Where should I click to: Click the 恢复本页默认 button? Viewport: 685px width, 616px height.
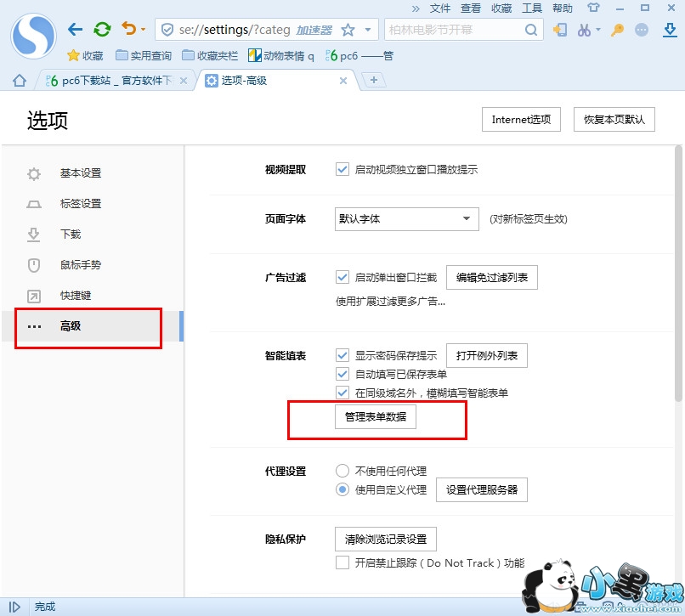coord(614,119)
